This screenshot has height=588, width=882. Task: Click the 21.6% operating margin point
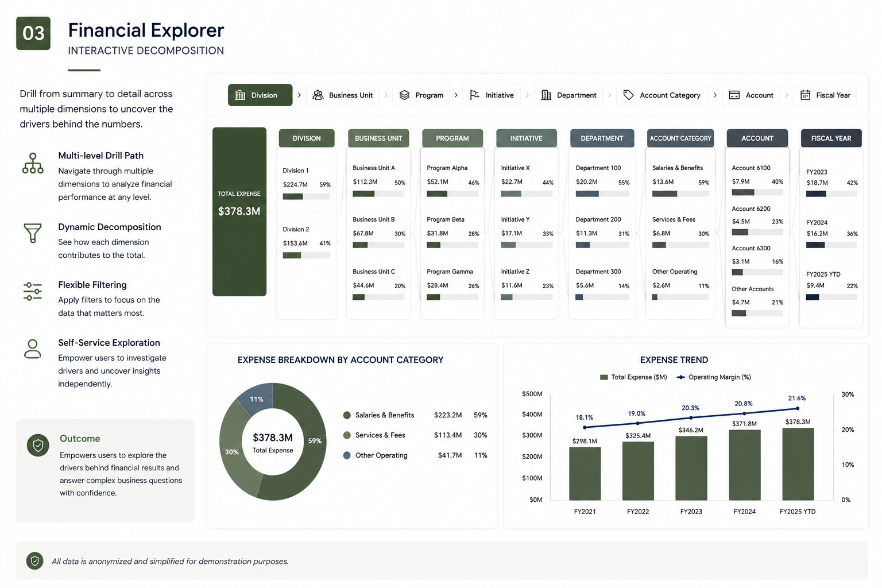797,408
